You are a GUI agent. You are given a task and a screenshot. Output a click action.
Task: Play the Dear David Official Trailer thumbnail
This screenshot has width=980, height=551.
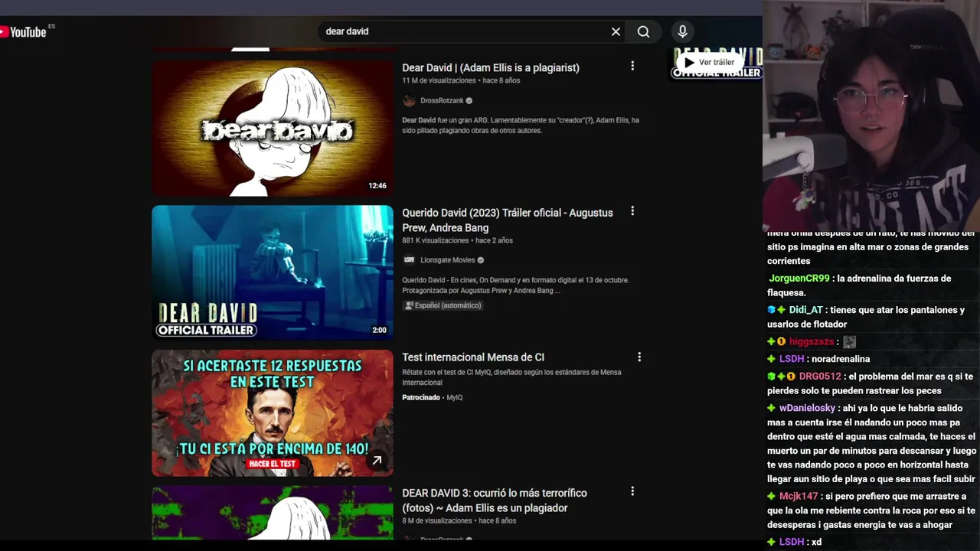point(273,272)
